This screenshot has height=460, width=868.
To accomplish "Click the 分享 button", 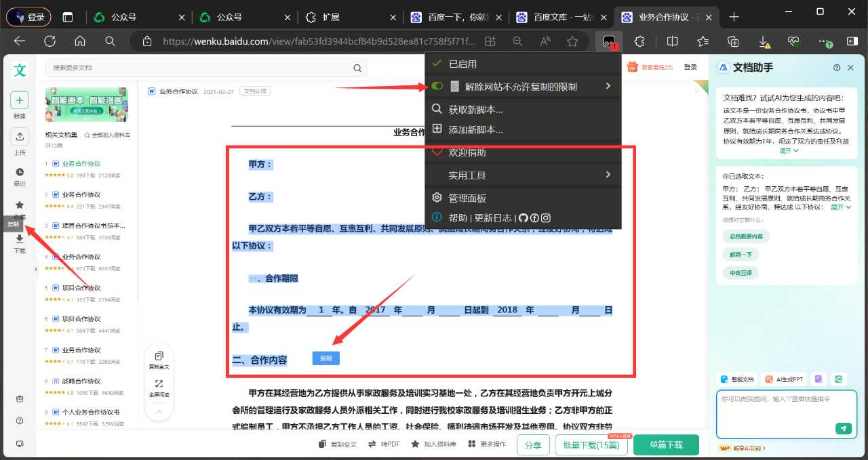I will tap(534, 445).
